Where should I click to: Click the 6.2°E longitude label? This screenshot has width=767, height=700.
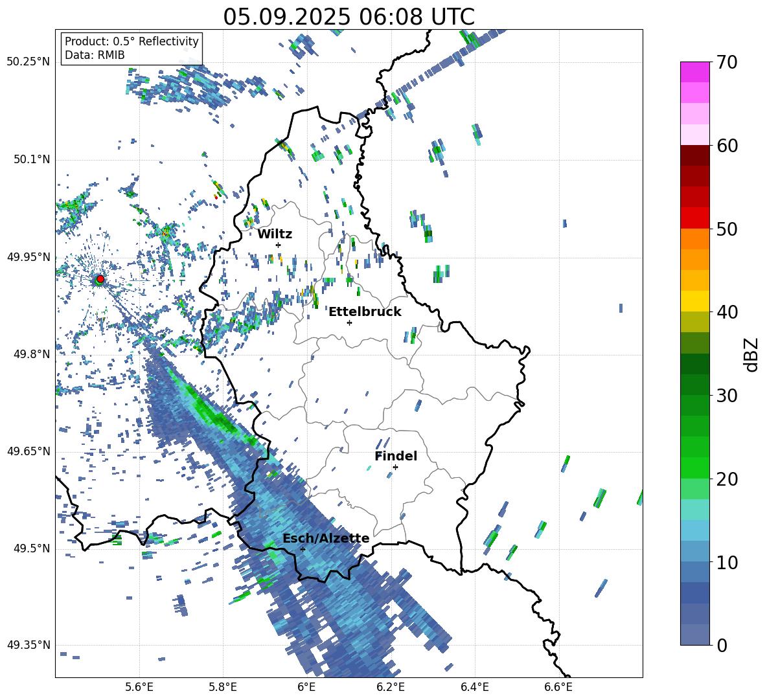pyautogui.click(x=391, y=687)
